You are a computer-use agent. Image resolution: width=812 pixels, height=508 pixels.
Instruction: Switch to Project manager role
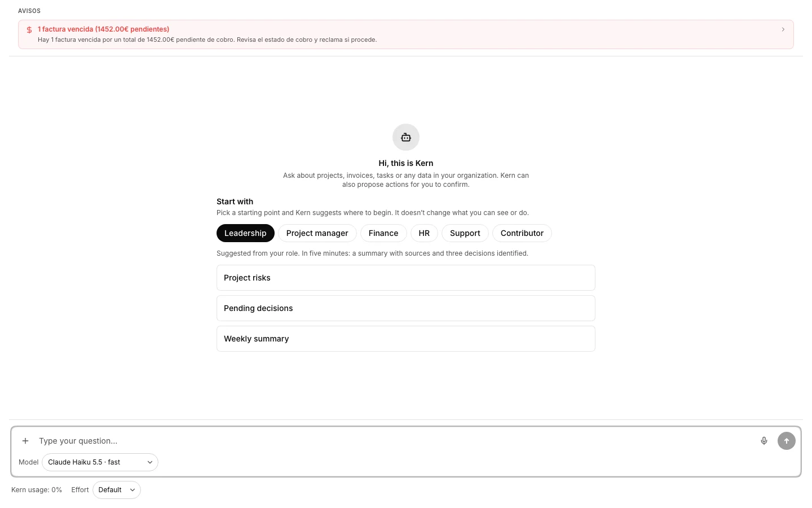point(317,233)
